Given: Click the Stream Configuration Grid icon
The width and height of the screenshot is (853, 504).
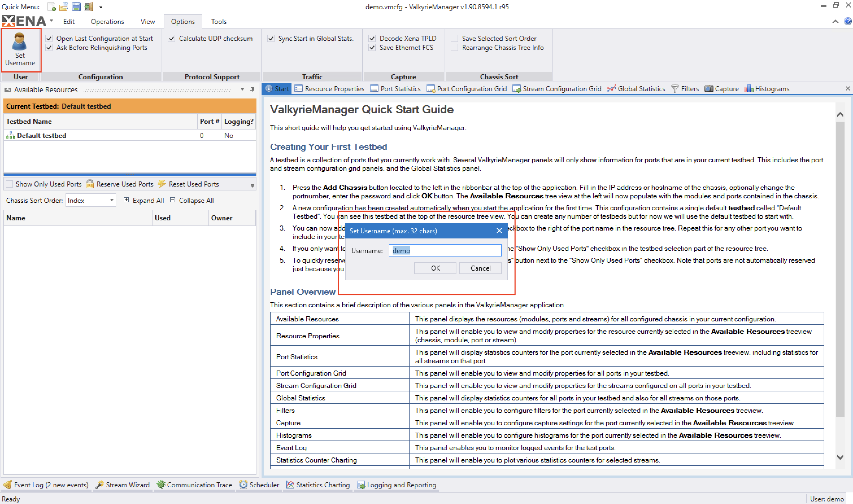Looking at the screenshot, I should tap(517, 89).
